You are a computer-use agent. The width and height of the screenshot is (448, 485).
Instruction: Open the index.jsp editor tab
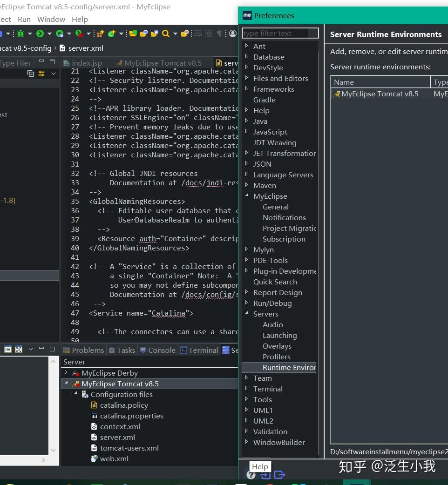[86, 63]
